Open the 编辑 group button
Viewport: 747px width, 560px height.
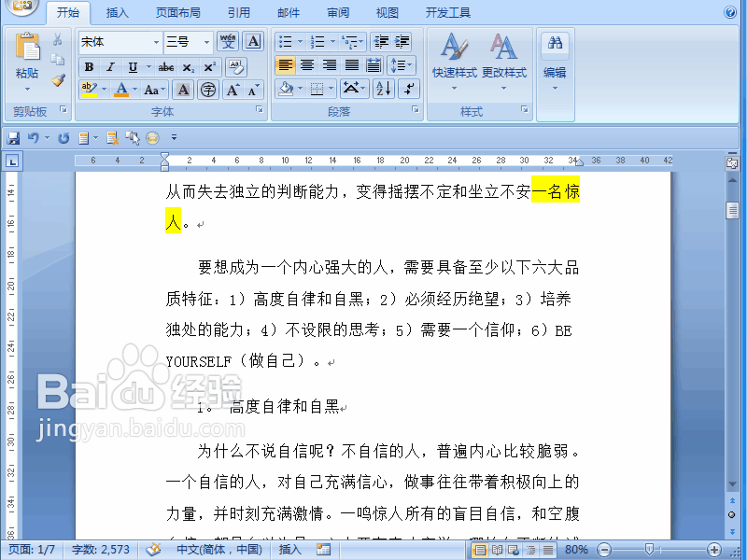coord(554,68)
